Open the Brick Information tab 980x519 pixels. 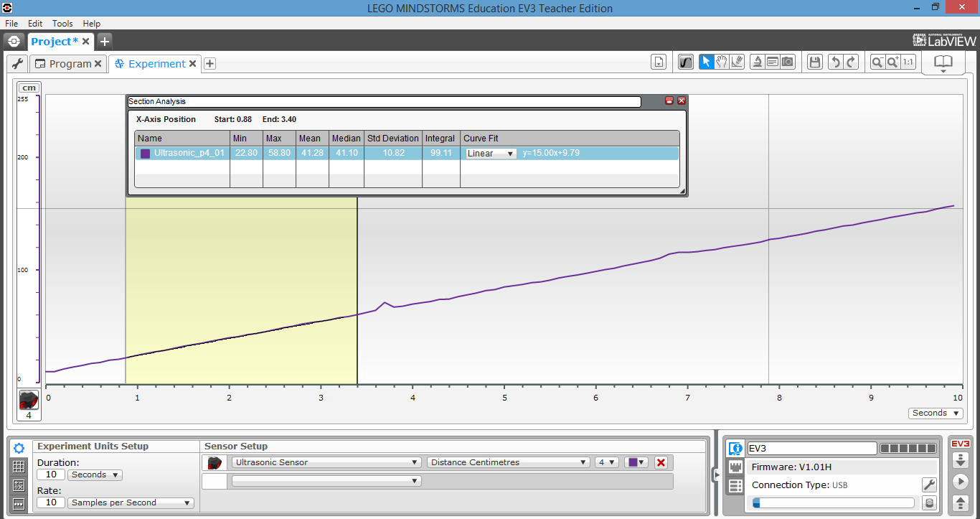click(735, 449)
